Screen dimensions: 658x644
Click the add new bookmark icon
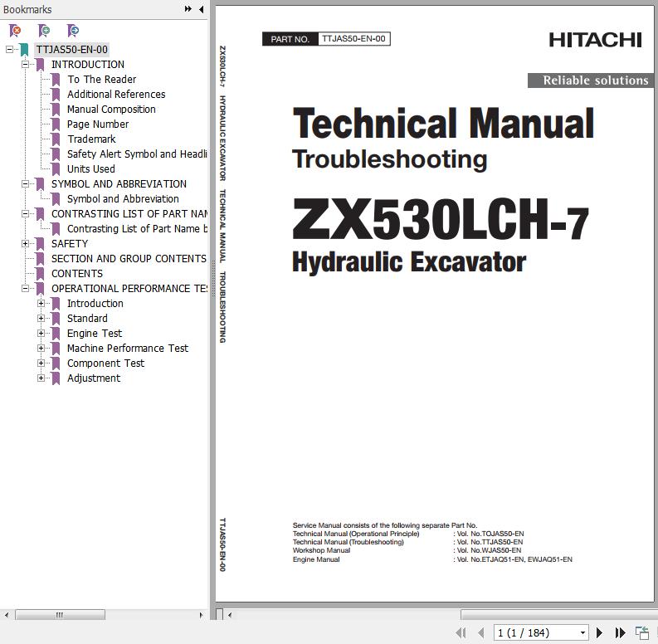[44, 31]
